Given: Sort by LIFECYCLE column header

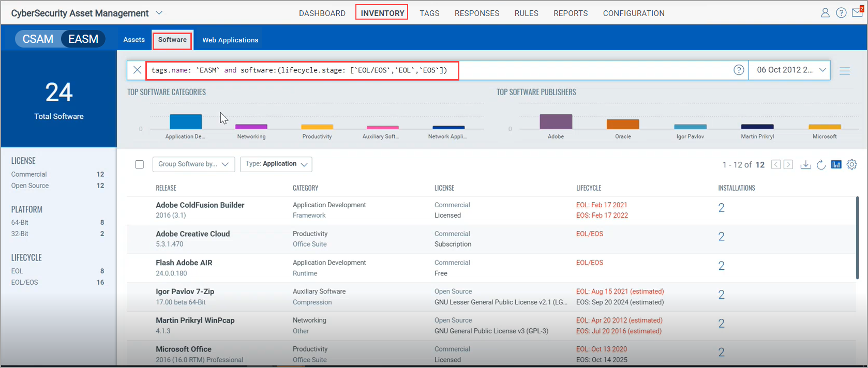Looking at the screenshot, I should point(589,188).
